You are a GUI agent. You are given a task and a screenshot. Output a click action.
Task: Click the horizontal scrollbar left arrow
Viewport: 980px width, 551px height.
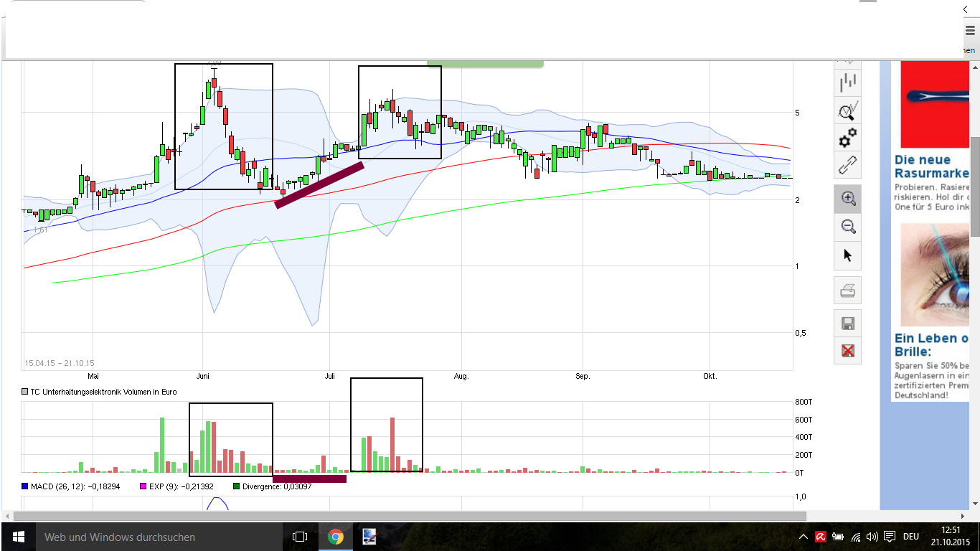click(x=7, y=516)
